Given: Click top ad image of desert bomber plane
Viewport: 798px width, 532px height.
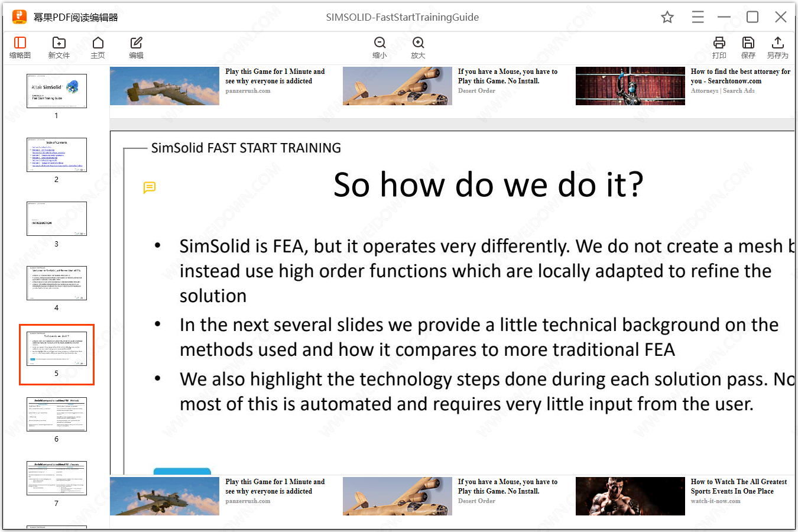Looking at the screenshot, I should coord(397,86).
